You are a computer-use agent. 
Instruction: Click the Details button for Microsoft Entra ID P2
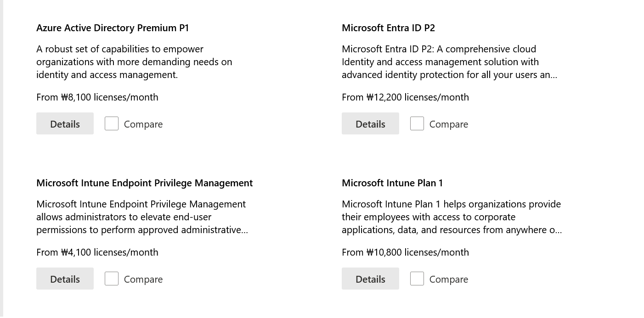coord(370,123)
